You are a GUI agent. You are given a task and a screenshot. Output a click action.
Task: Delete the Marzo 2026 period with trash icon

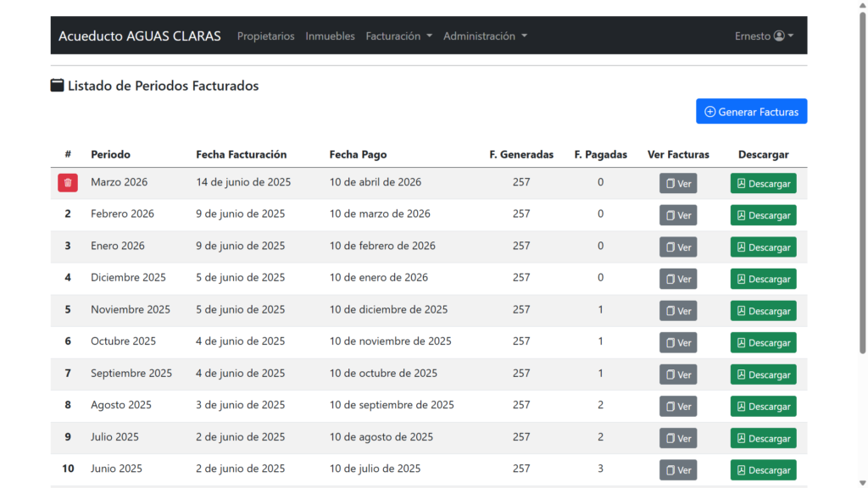68,183
